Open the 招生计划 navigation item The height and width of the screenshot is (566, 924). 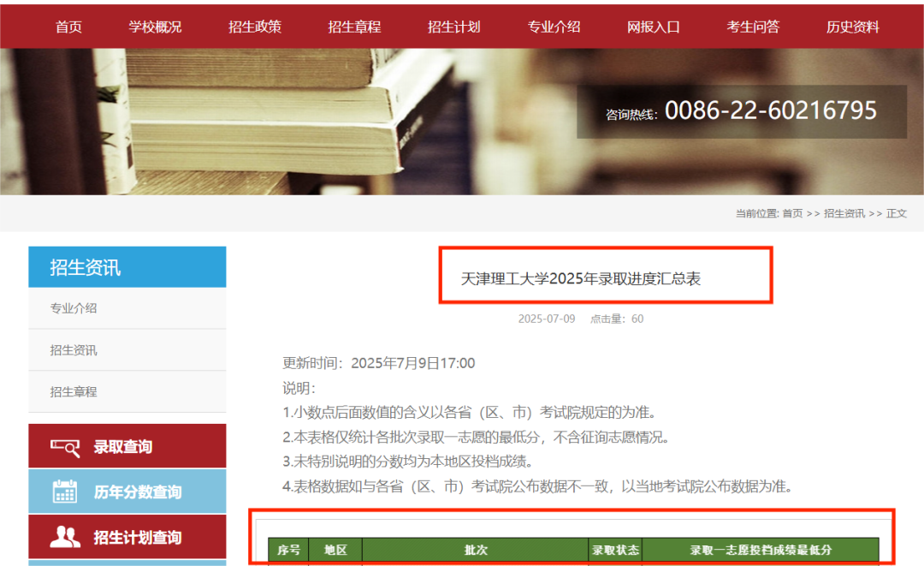[x=453, y=27]
